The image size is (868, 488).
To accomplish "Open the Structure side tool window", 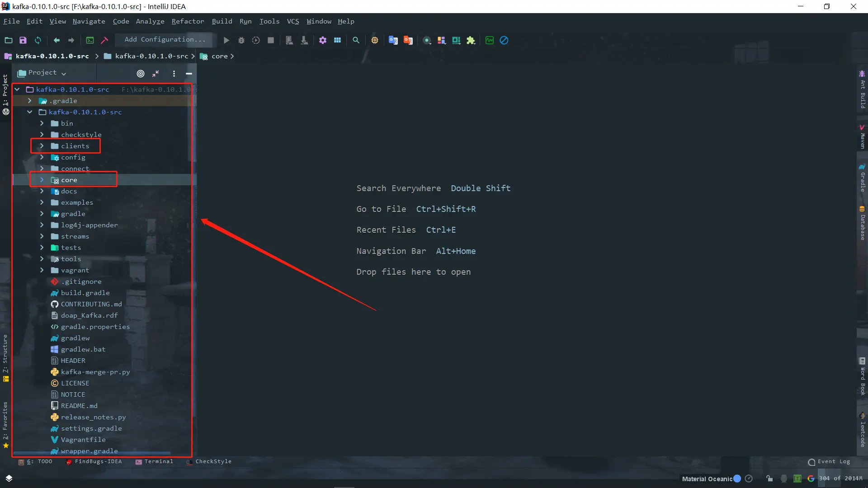I will pos(5,358).
